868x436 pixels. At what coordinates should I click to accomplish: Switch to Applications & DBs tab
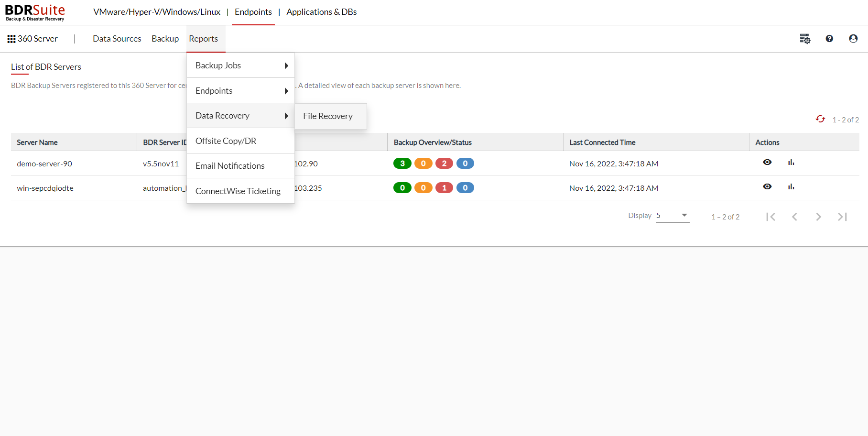tap(322, 12)
